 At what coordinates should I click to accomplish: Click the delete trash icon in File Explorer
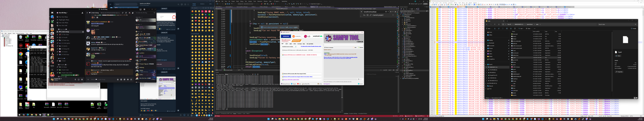515,29
